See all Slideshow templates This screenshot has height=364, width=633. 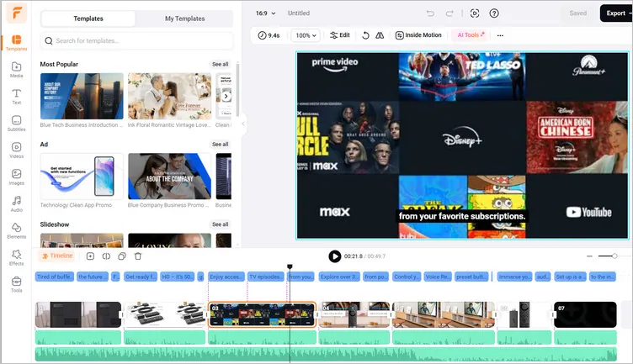click(220, 224)
